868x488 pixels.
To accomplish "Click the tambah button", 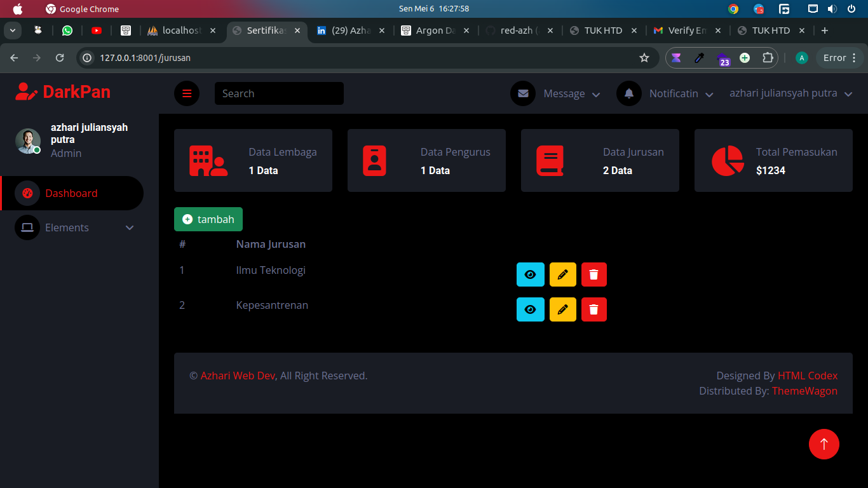I will (208, 219).
